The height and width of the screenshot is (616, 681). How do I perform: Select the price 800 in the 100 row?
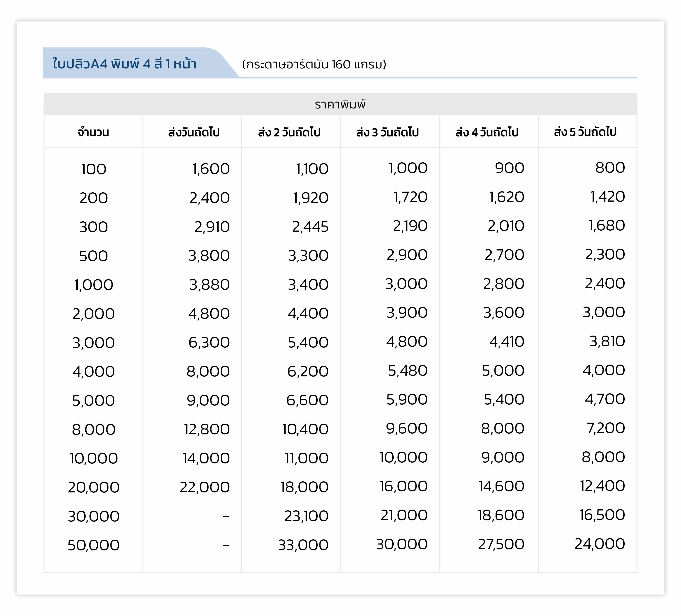click(610, 167)
